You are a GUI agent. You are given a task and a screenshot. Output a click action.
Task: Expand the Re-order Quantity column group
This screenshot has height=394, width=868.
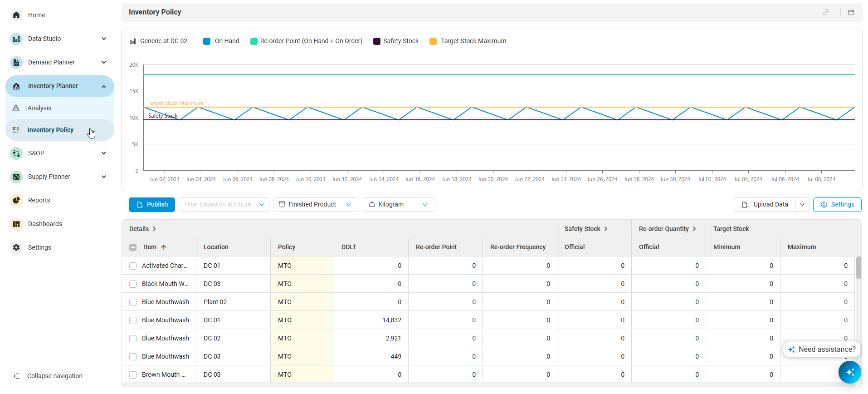(x=694, y=229)
